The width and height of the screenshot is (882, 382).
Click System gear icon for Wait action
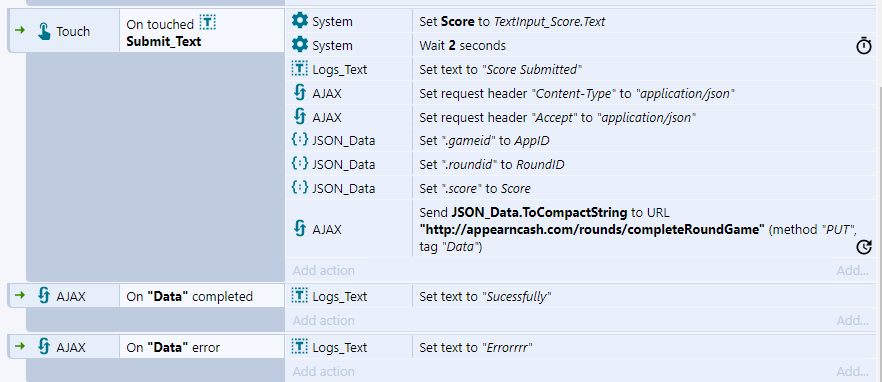tap(300, 45)
